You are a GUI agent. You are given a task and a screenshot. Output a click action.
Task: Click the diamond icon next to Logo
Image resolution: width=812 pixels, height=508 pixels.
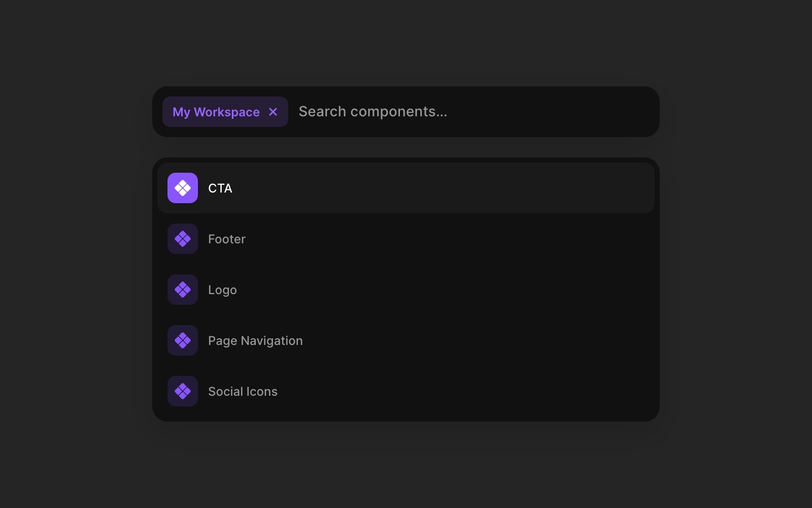click(x=182, y=290)
